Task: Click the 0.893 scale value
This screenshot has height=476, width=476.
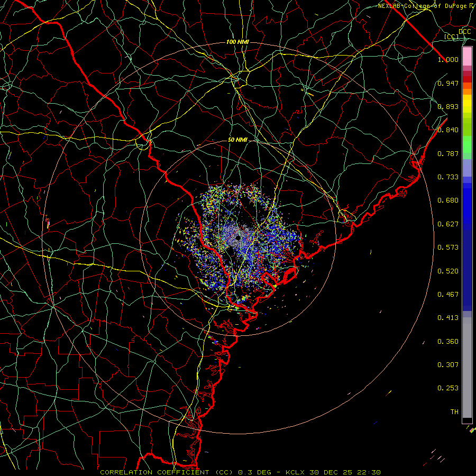Action: pos(448,106)
